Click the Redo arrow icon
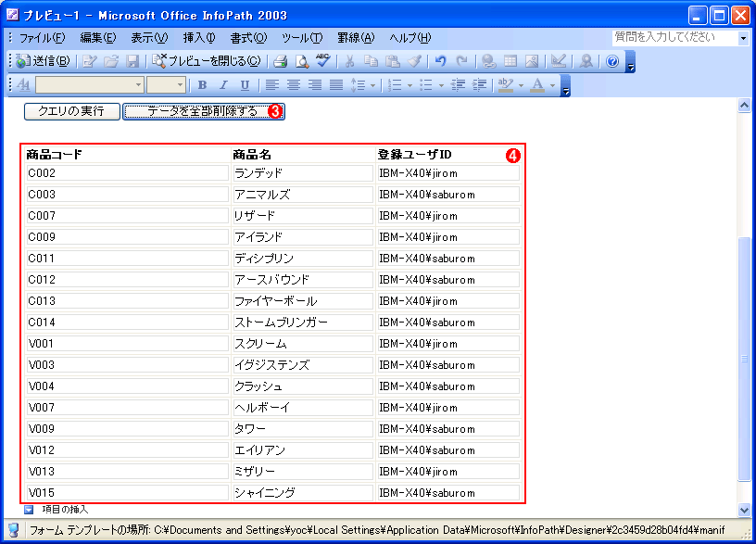 click(461, 61)
